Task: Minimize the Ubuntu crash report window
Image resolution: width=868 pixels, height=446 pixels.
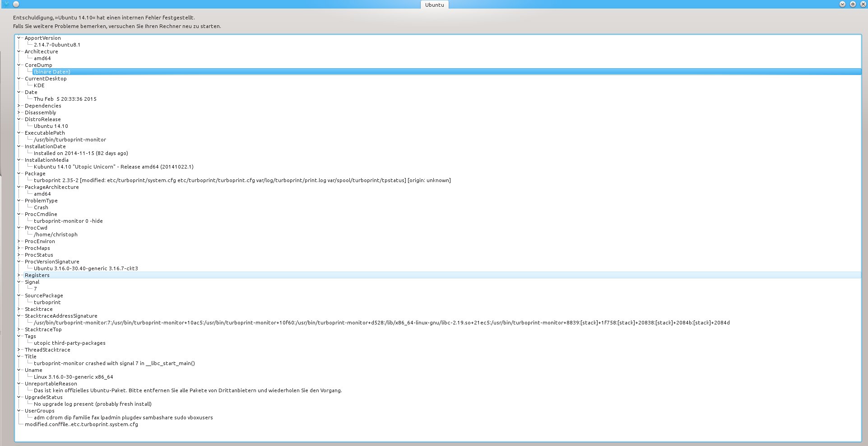Action: click(842, 4)
